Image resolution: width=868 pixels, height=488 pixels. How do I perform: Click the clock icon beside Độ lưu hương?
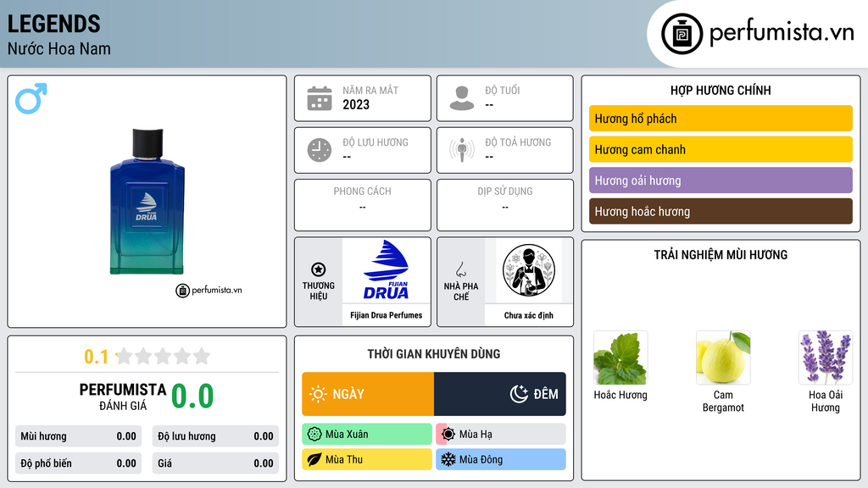click(x=320, y=150)
